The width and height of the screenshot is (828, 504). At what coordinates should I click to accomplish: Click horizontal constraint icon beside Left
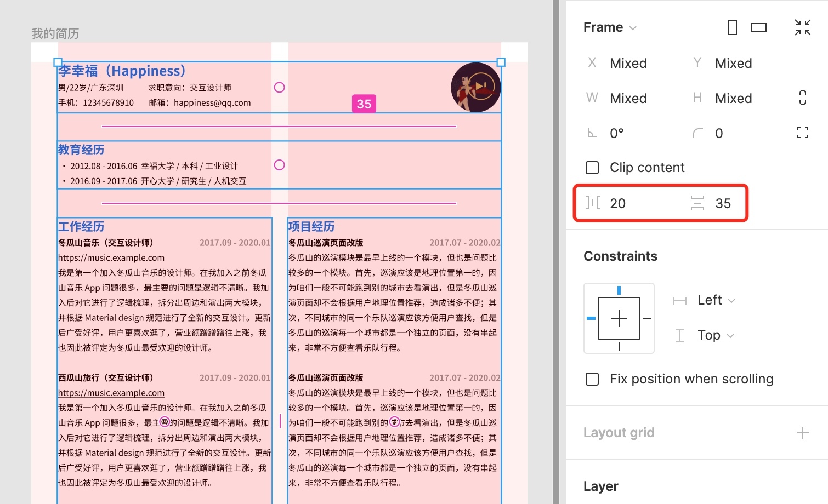[x=680, y=300]
